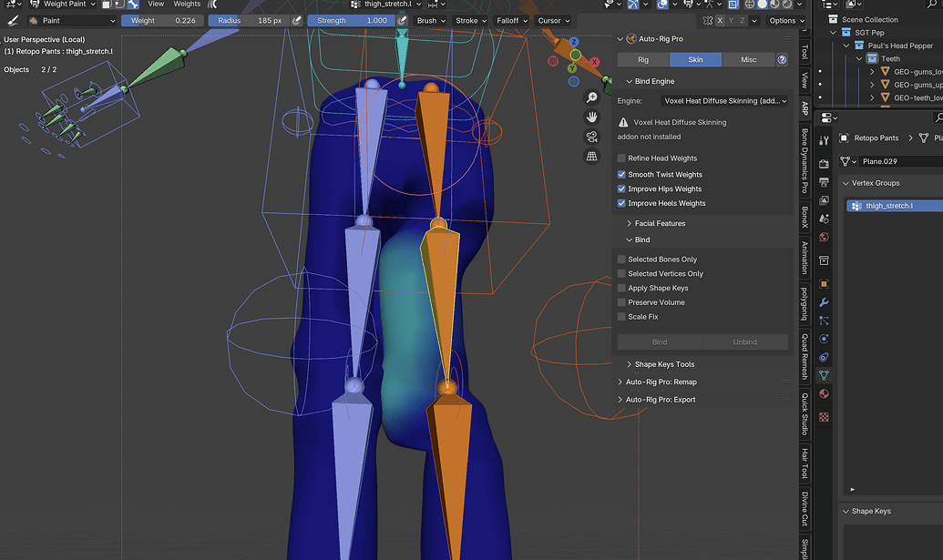Open the View Layer properties tab
Screen dimensions: 943x560
tap(824, 200)
